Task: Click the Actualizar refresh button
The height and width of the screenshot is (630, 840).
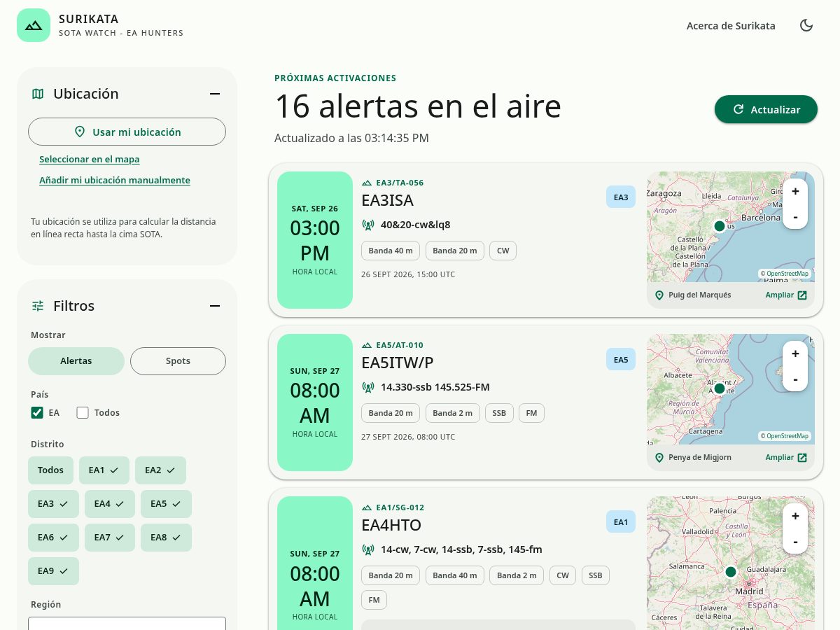Action: tap(766, 109)
